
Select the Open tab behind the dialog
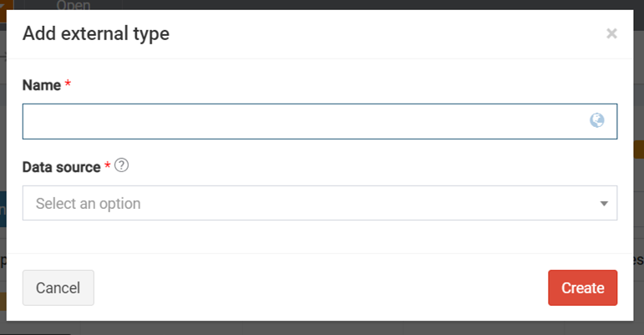tap(72, 5)
